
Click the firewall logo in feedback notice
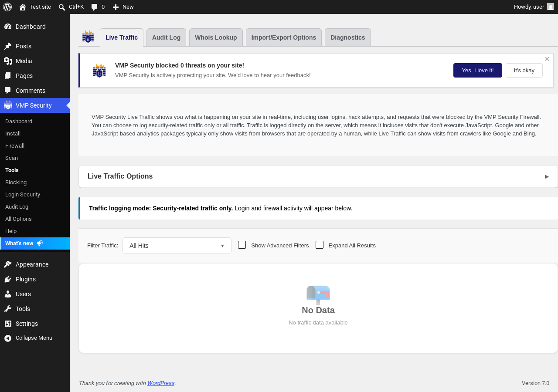pyautogui.click(x=99, y=71)
